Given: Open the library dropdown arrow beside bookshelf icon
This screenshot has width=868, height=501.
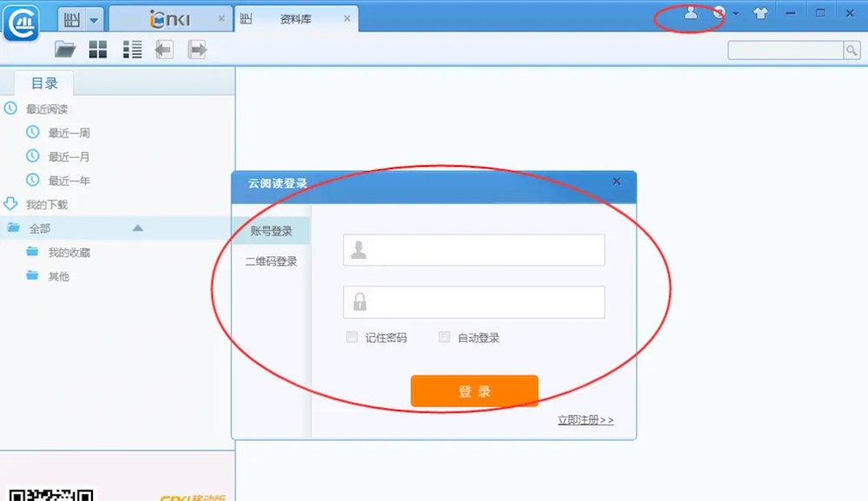Looking at the screenshot, I should (95, 19).
